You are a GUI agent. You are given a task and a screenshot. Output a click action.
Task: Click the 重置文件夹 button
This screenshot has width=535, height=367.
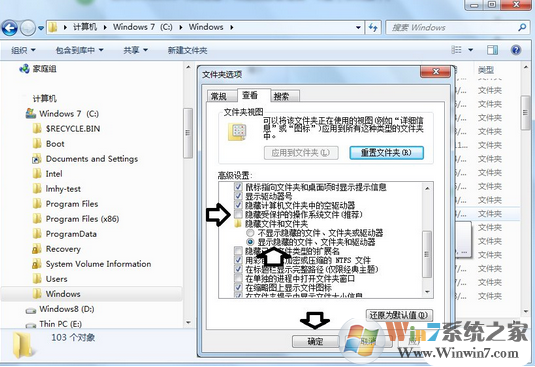[x=386, y=153]
